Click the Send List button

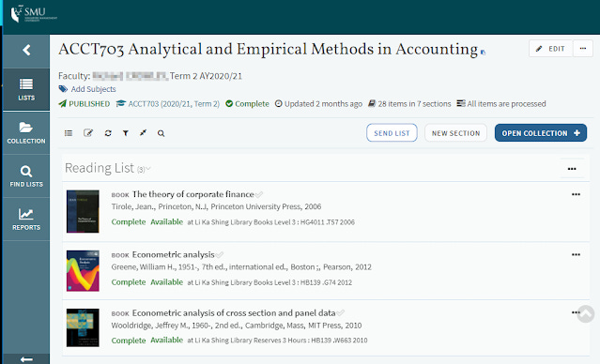392,132
